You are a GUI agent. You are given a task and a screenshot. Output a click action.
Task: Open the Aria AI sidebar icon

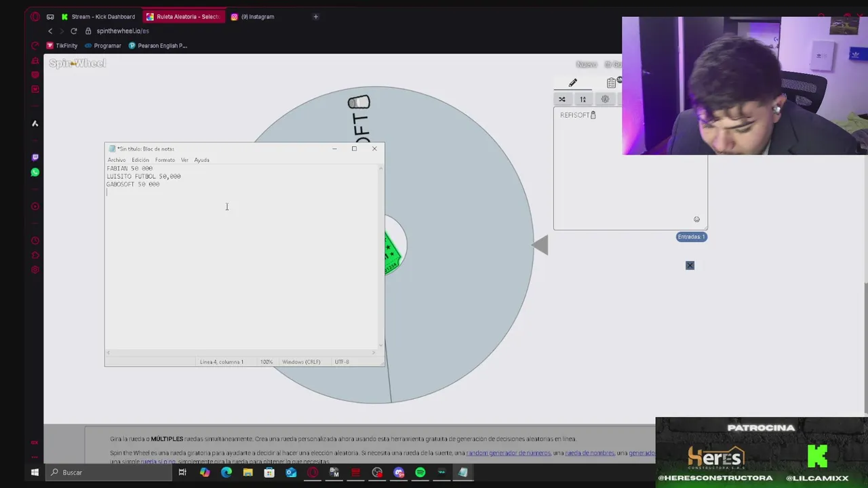click(x=35, y=123)
